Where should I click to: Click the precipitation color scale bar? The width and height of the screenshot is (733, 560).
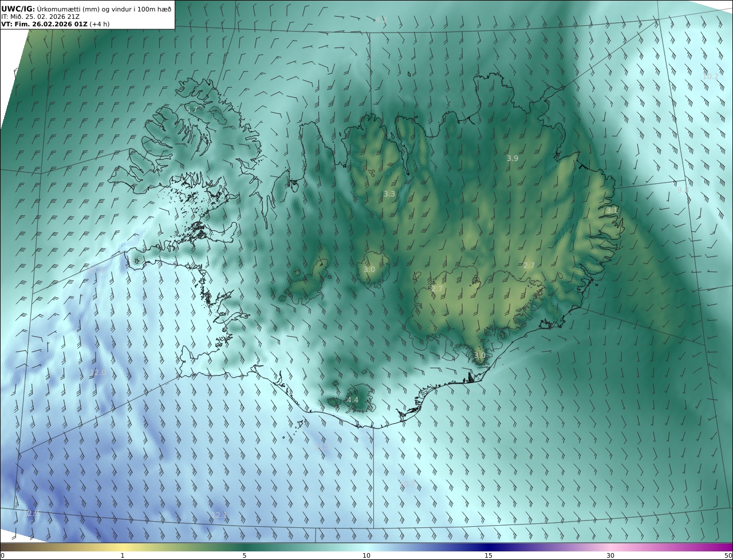pos(366,547)
